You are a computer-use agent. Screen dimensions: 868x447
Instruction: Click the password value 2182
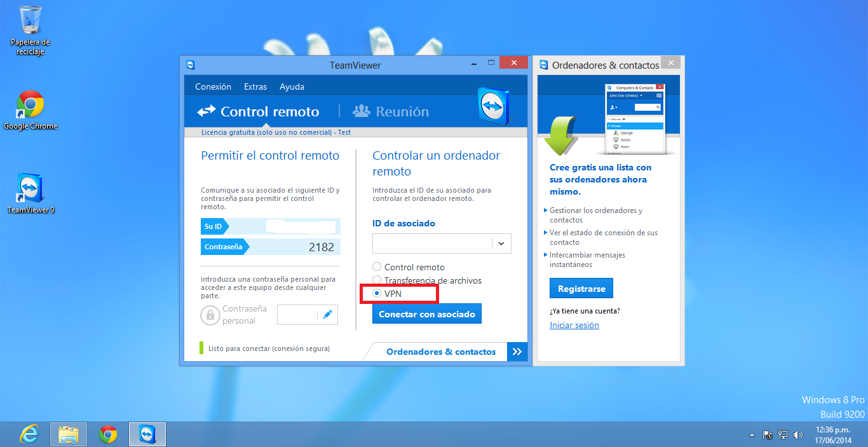(x=321, y=247)
